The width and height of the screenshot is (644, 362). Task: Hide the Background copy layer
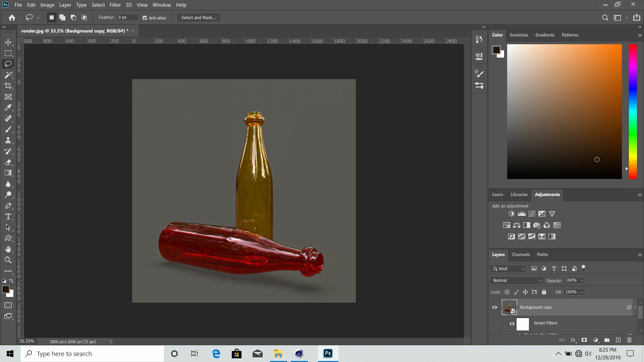tap(494, 307)
